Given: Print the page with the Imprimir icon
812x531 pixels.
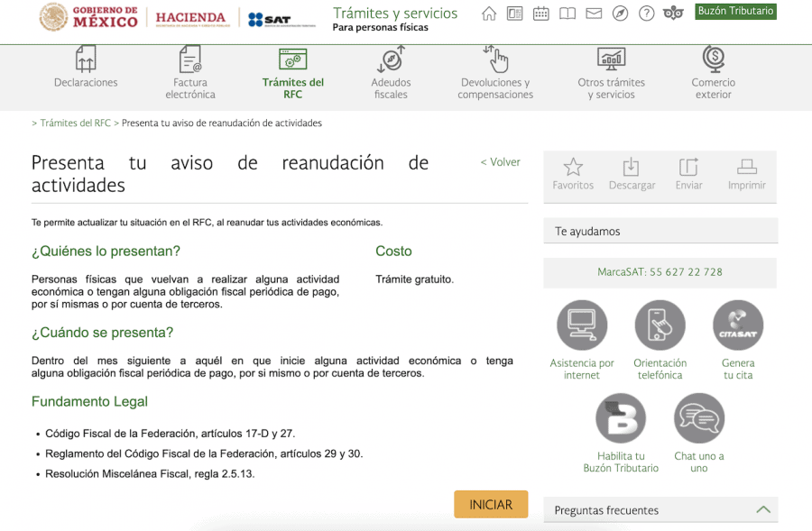Looking at the screenshot, I should [746, 175].
